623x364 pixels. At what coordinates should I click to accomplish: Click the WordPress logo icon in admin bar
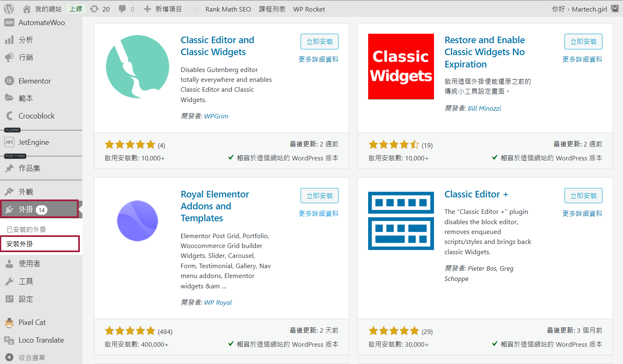pos(9,9)
